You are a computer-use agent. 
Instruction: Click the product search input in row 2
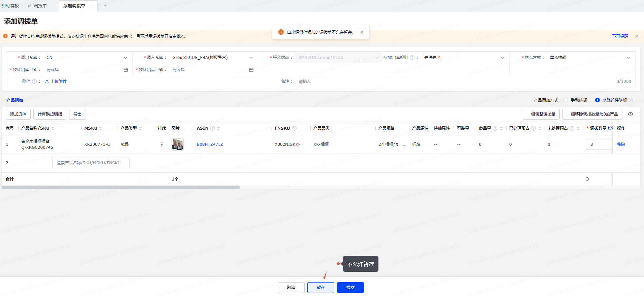point(91,163)
